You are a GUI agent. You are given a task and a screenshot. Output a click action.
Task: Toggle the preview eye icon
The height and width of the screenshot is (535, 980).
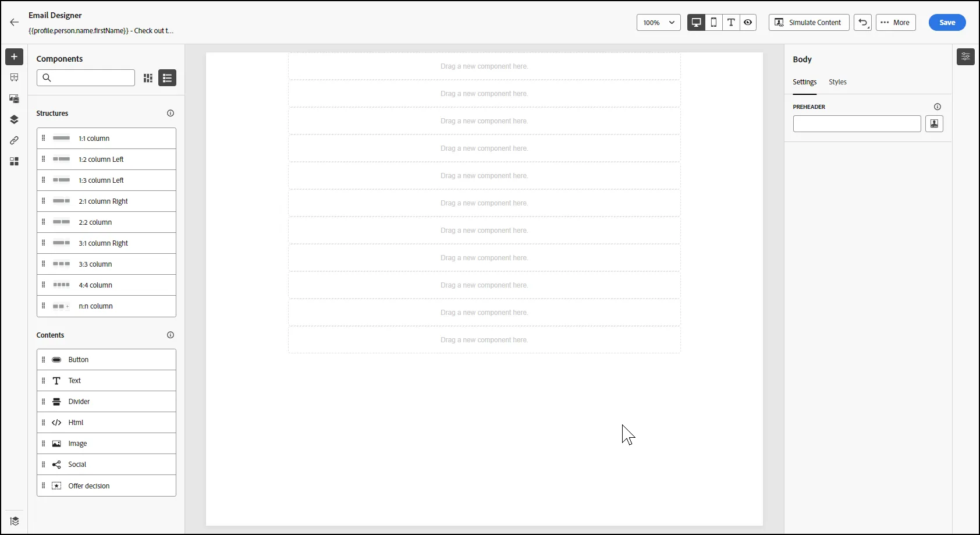click(x=748, y=23)
